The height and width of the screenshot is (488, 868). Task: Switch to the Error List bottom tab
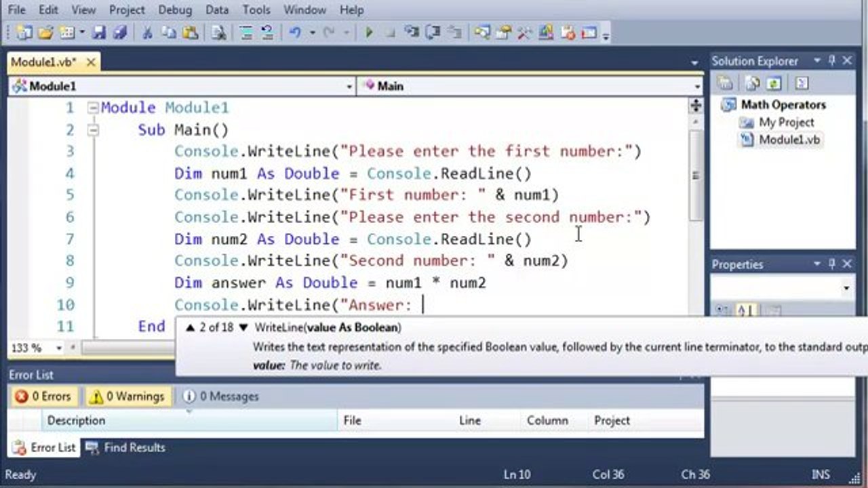coord(44,447)
